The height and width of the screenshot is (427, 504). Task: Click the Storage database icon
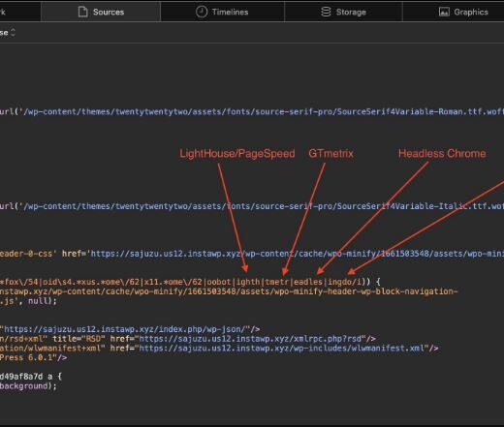(326, 12)
